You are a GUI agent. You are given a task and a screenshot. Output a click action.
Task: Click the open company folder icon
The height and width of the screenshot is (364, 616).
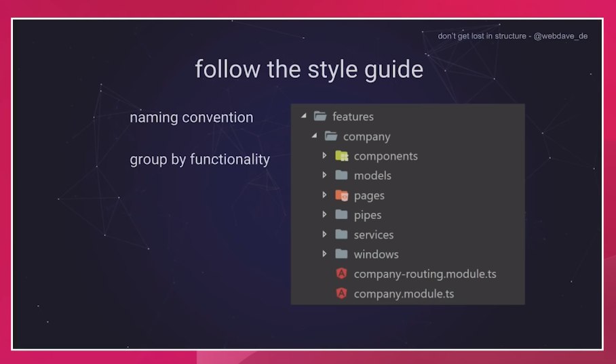331,136
